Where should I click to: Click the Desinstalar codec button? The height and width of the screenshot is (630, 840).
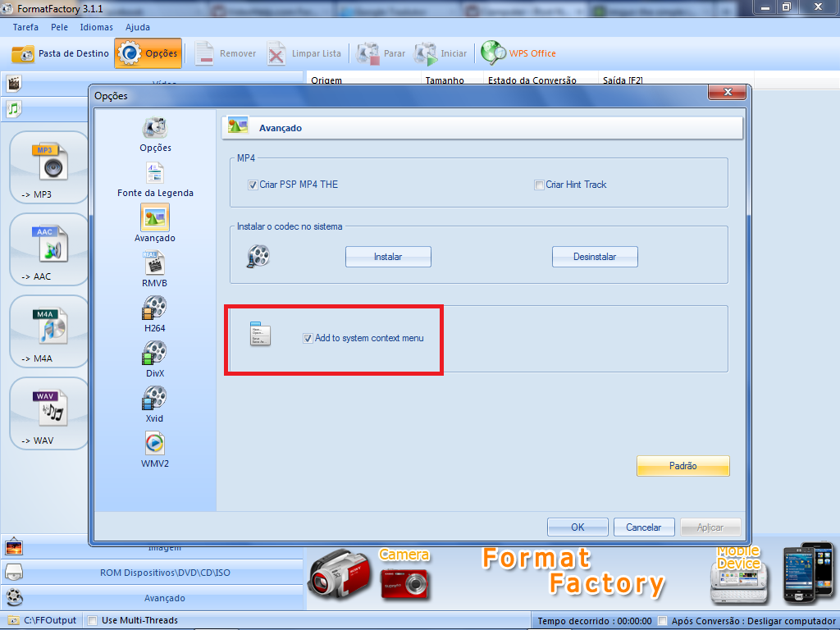tap(595, 257)
